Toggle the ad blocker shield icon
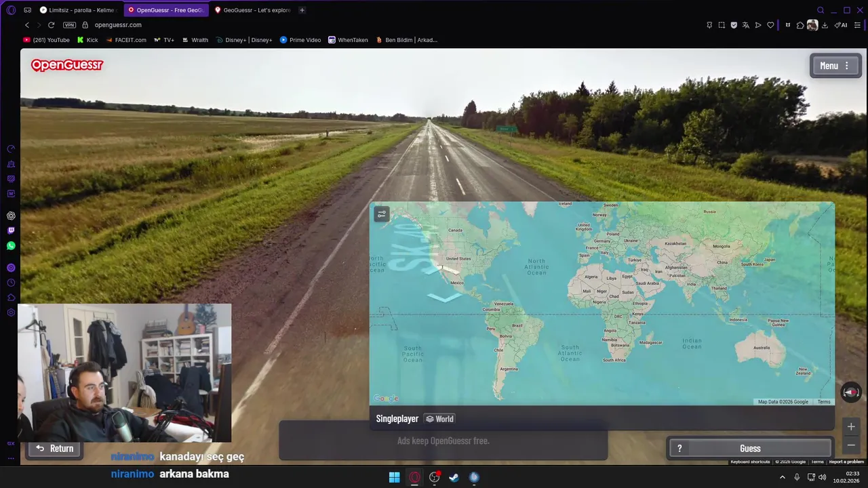Image resolution: width=868 pixels, height=488 pixels. 734,25
